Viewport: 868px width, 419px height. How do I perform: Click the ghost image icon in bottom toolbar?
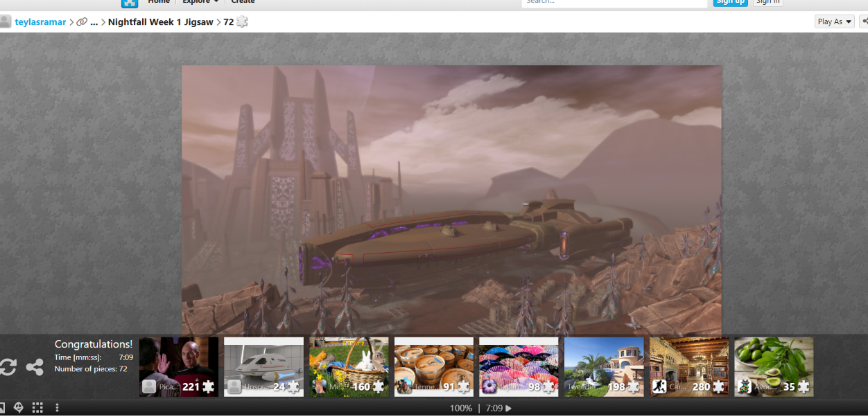click(19, 408)
